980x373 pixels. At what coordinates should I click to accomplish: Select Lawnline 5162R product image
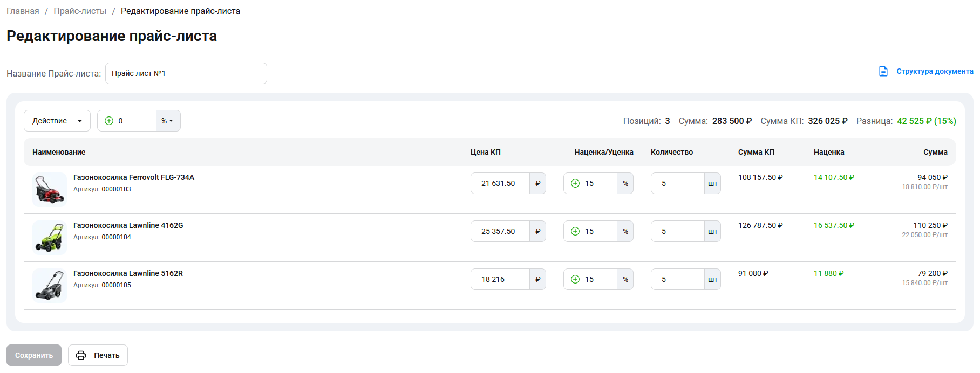pos(50,286)
